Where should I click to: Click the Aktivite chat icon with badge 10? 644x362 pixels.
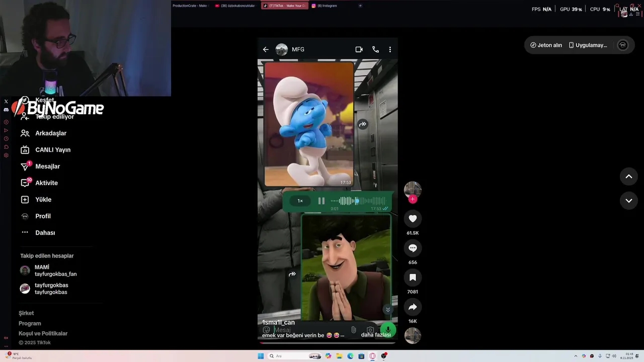25,183
